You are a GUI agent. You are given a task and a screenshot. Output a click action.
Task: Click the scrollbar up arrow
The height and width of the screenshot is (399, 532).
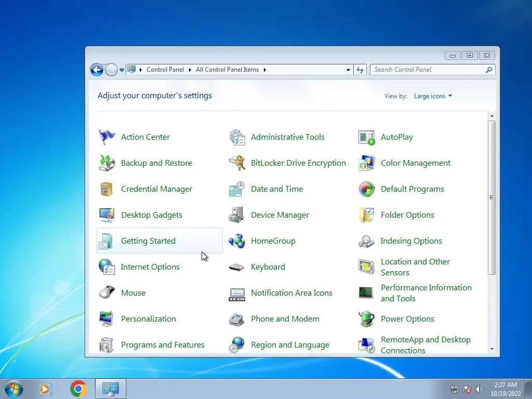point(492,116)
